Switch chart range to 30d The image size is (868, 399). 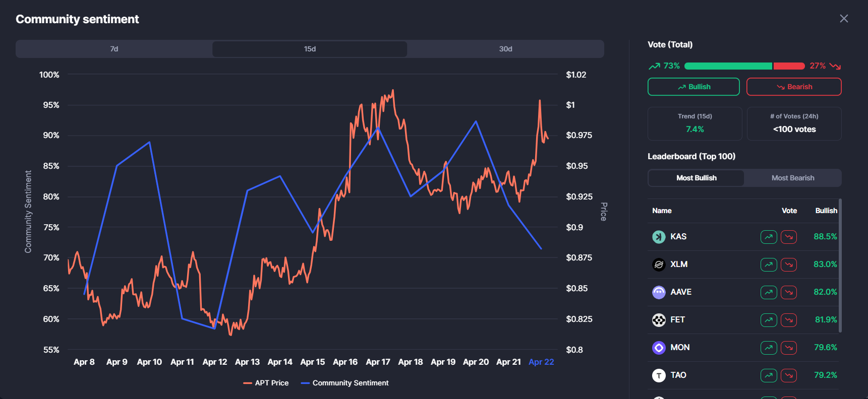505,49
